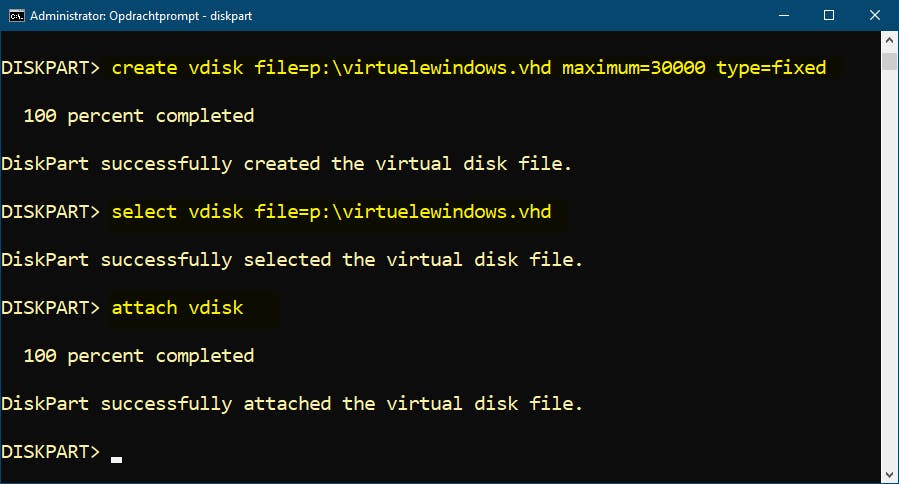Click the scrollbar up arrow
The image size is (899, 484).
(x=890, y=39)
